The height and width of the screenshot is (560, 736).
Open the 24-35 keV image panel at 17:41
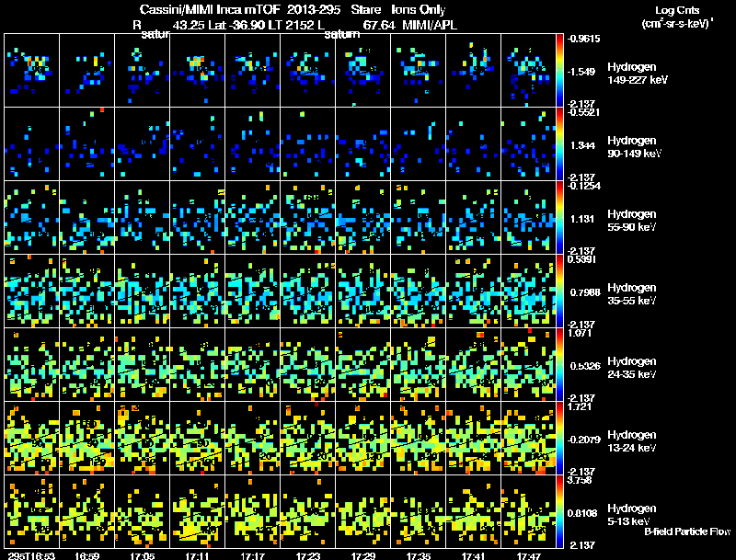(x=473, y=365)
